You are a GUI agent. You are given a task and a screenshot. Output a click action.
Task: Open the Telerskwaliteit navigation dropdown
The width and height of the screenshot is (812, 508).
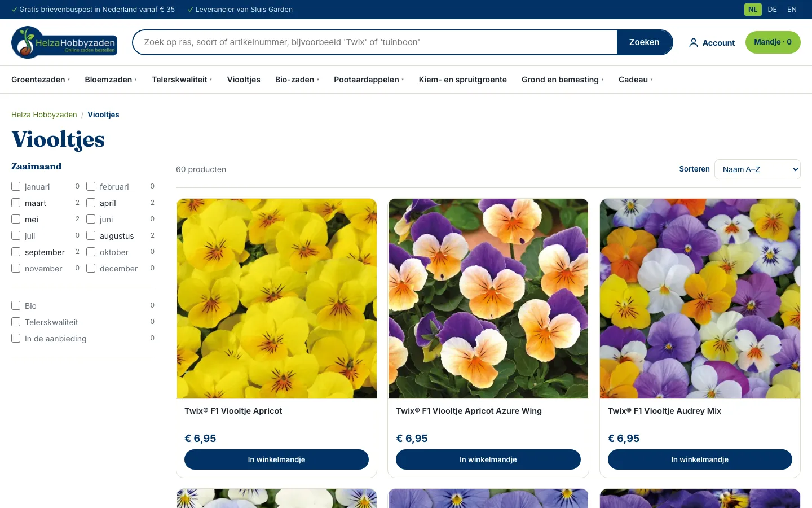coord(182,80)
